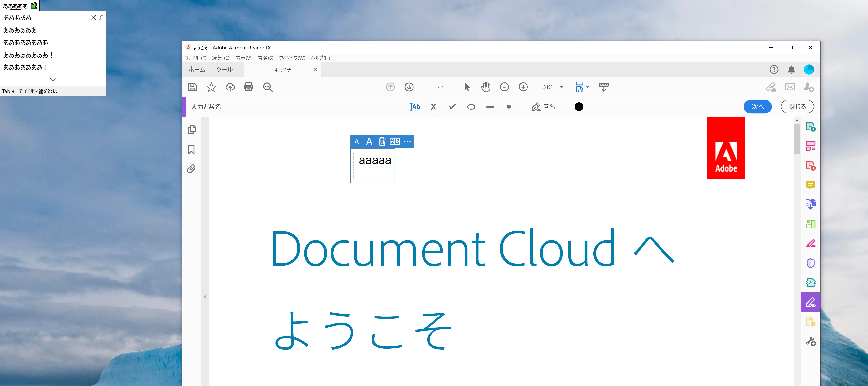The width and height of the screenshot is (868, 386).
Task: Select the crossmark X fill tool
Action: [x=433, y=107]
